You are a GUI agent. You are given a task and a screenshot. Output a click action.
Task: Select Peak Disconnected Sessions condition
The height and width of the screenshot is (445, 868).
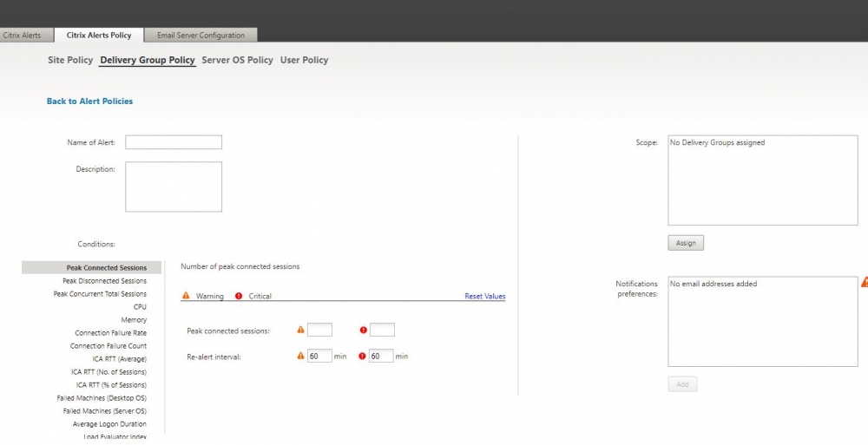[x=105, y=281]
